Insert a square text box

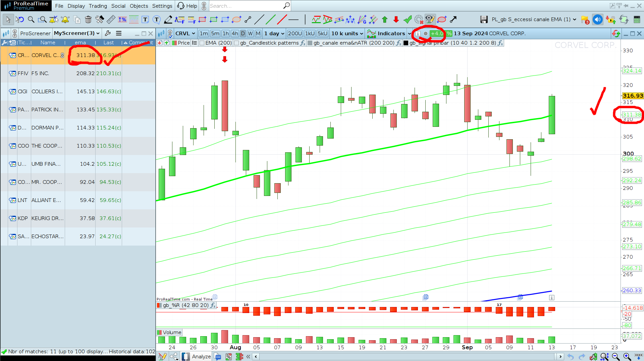coord(145,19)
